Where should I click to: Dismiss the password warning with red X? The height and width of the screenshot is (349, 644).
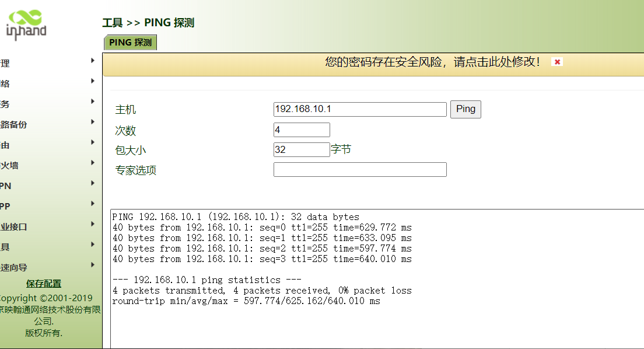click(x=557, y=62)
